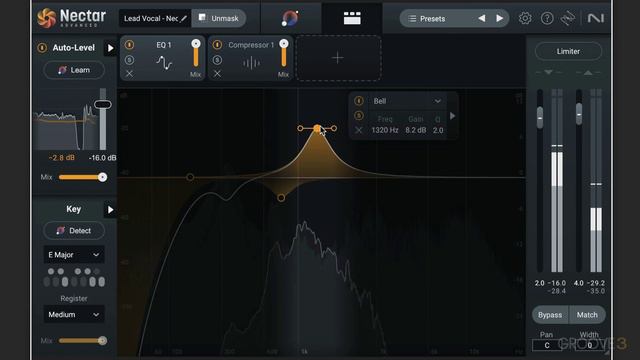This screenshot has width=640, height=360.
Task: Open the help question mark icon
Action: (x=547, y=18)
